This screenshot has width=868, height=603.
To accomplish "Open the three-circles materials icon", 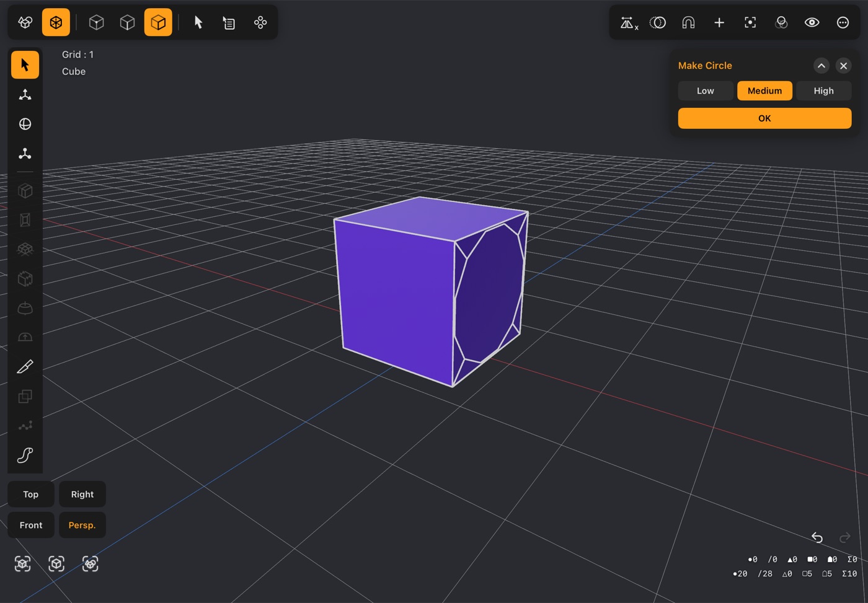I will click(781, 22).
